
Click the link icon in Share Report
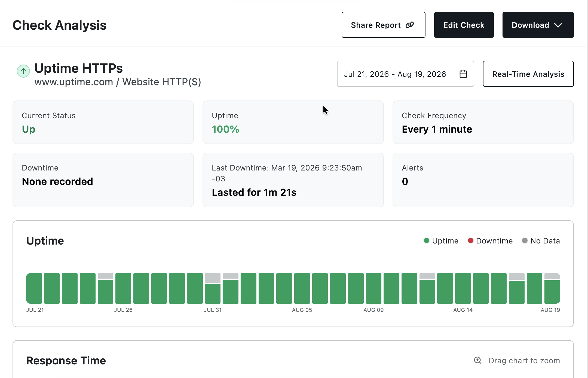click(410, 25)
